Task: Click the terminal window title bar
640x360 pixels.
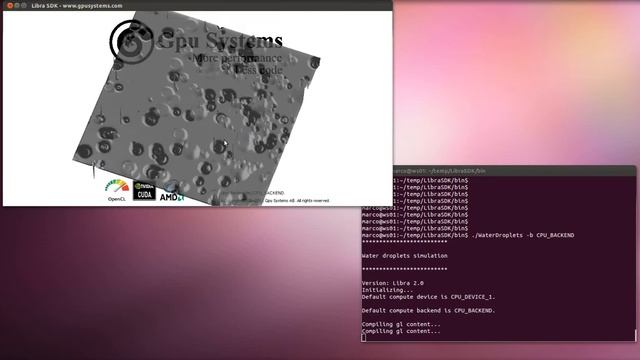Action: pyautogui.click(x=514, y=171)
